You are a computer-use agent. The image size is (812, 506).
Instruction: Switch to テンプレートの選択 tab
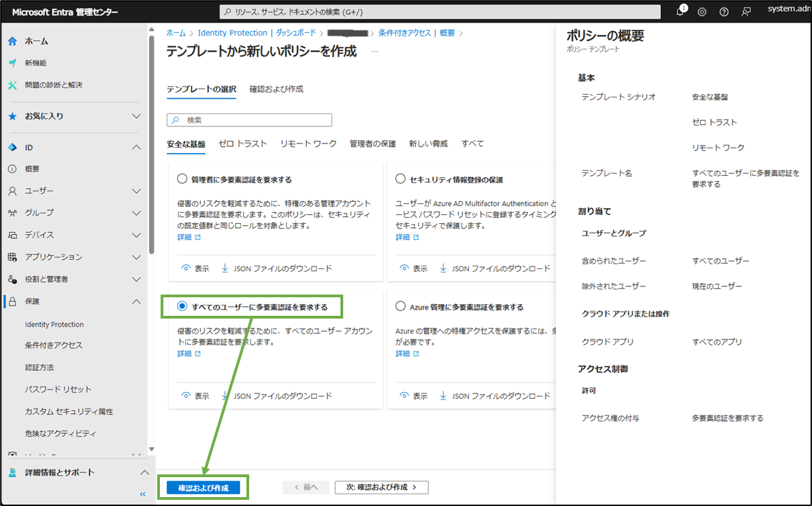(x=201, y=89)
